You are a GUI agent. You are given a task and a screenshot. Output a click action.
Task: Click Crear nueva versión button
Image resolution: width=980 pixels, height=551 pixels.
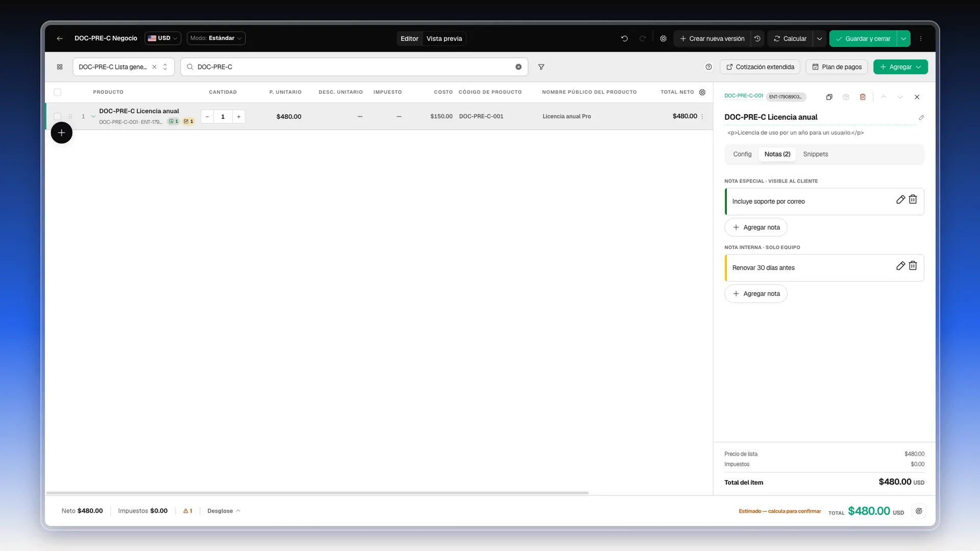712,38
